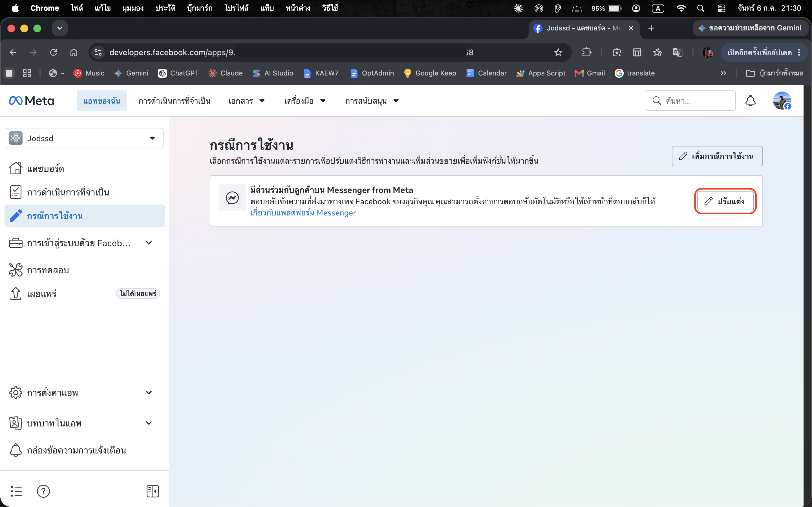Bookmark this page with the star icon

[558, 52]
